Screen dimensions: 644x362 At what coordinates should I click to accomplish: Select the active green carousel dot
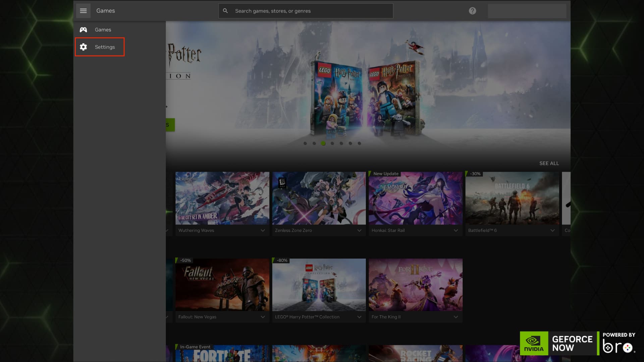tap(323, 143)
